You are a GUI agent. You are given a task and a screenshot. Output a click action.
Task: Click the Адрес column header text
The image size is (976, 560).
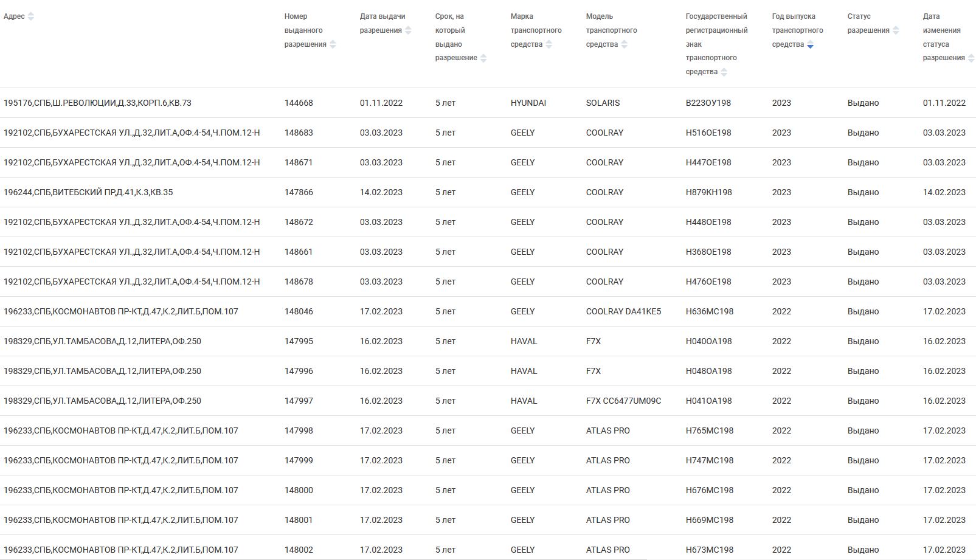(14, 16)
